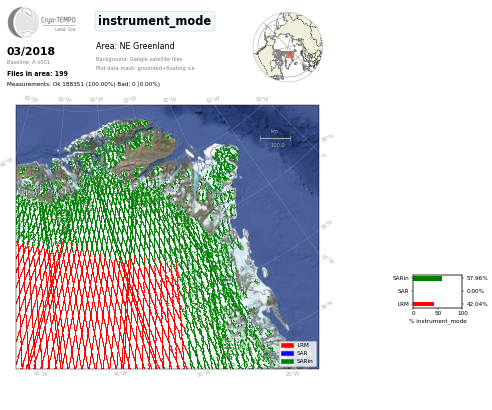Click the 100.0 km scale bar
This screenshot has width=492, height=410.
(x=275, y=138)
